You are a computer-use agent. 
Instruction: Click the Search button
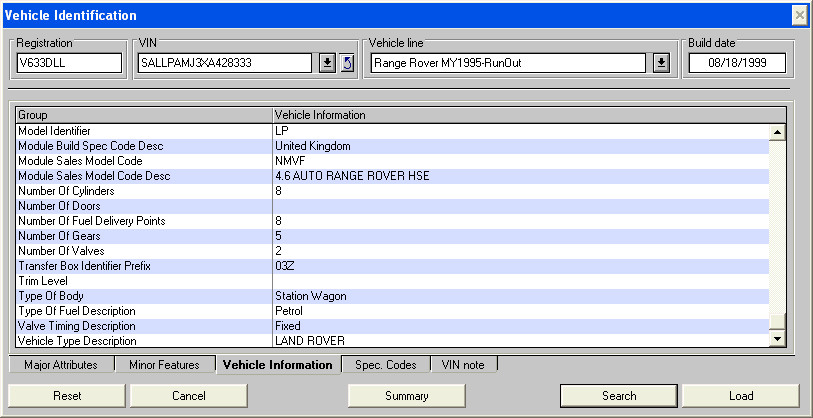coord(619,396)
